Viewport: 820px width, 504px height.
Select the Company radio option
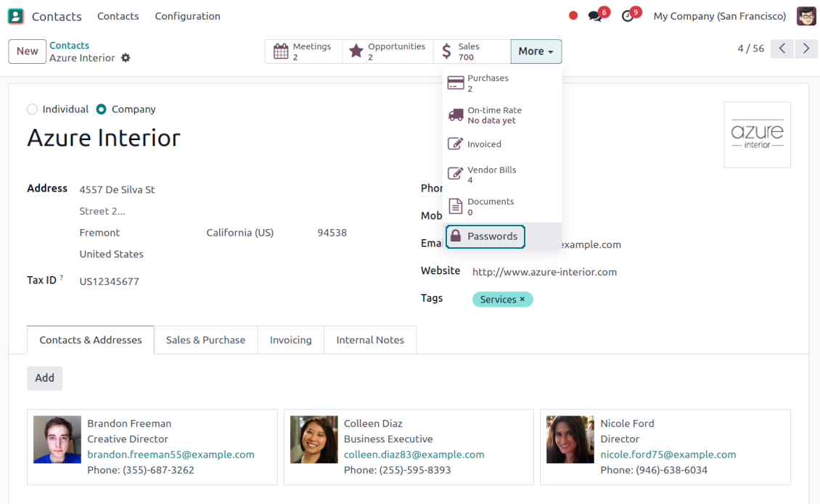[x=102, y=110]
